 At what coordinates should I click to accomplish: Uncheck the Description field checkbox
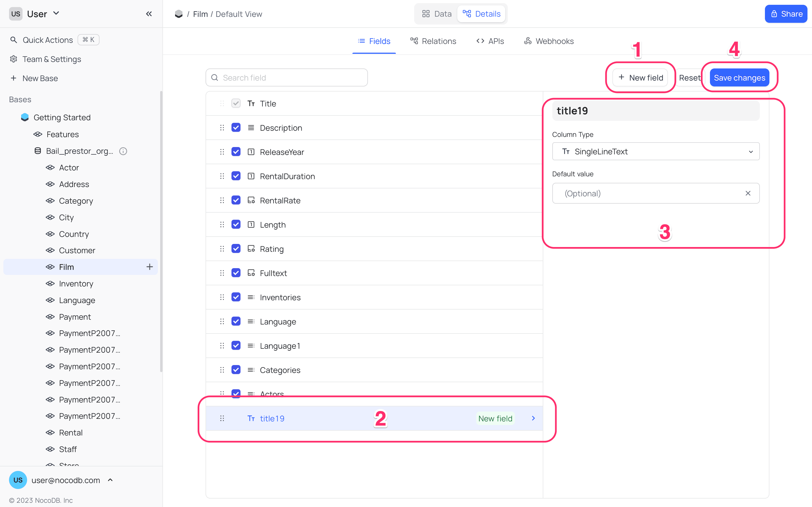click(236, 128)
